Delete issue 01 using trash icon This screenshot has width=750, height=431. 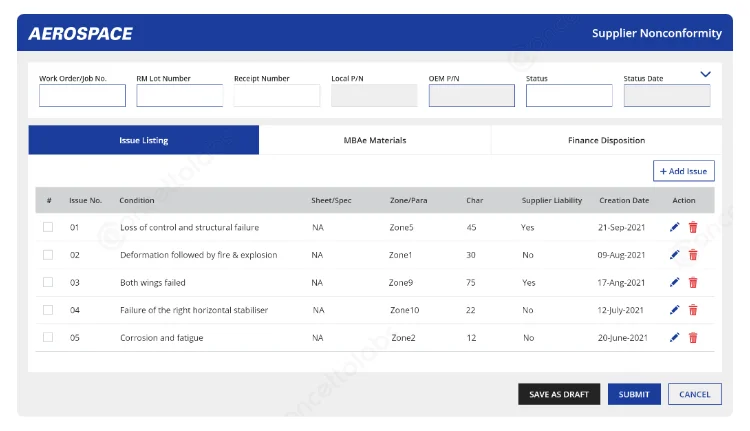(x=693, y=227)
